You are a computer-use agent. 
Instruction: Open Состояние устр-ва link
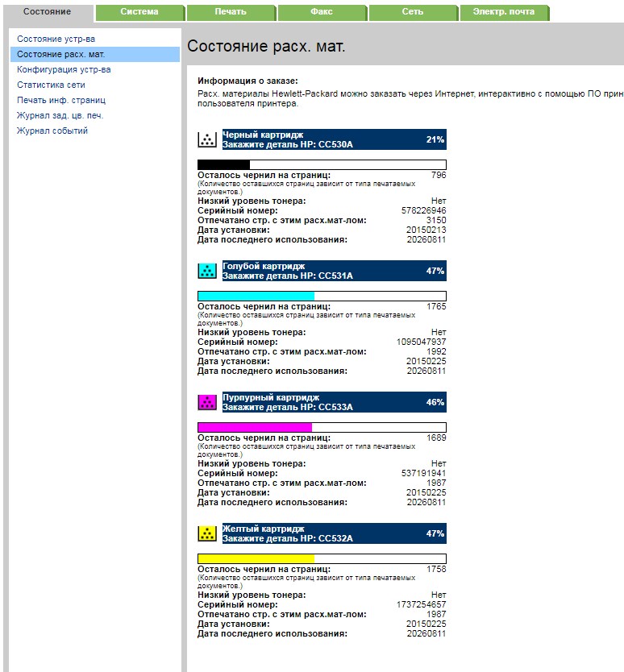56,39
